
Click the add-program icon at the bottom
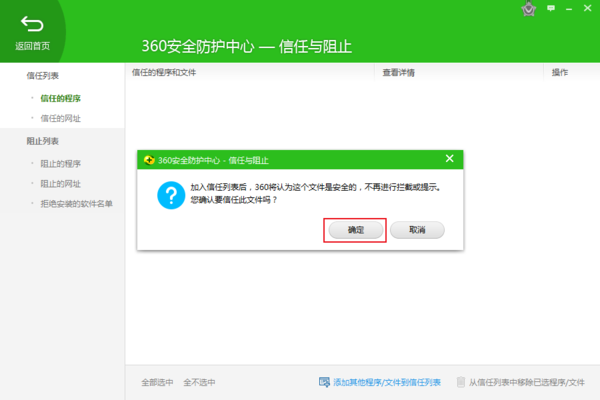(324, 382)
